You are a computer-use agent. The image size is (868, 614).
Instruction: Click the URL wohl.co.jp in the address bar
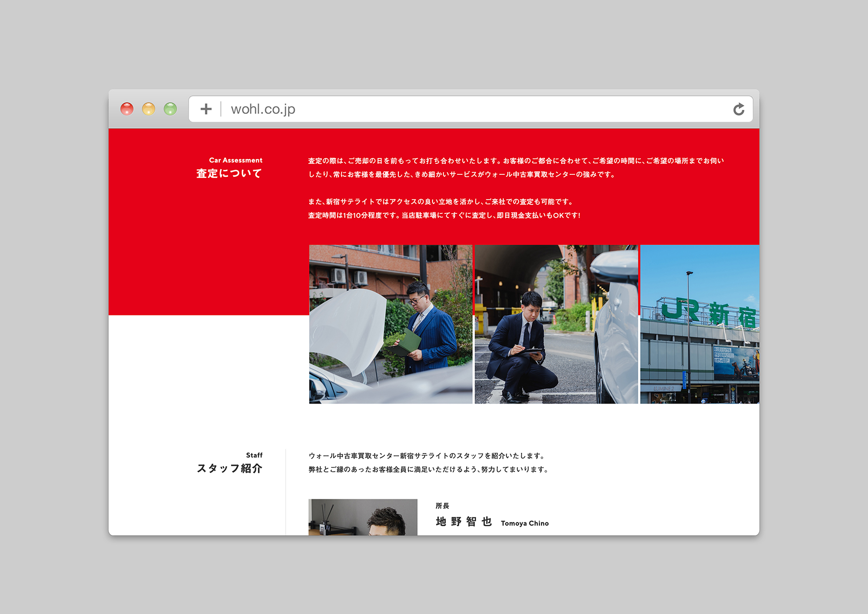[262, 109]
